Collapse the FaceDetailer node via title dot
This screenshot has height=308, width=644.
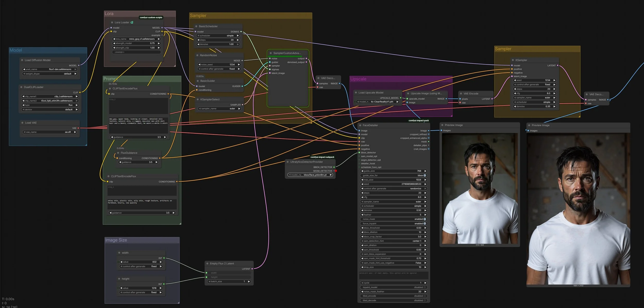click(x=360, y=125)
